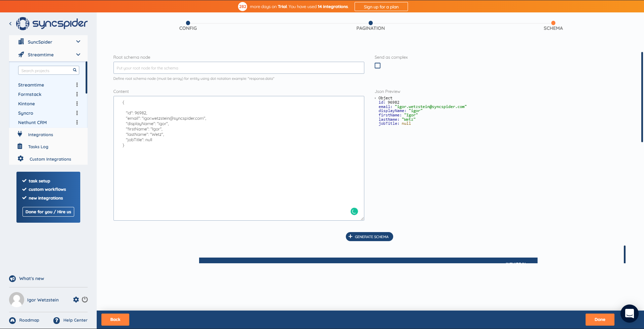Viewport: 644px width, 329px height.
Task: Click the SyncSpider organization building icon
Action: pos(21,42)
